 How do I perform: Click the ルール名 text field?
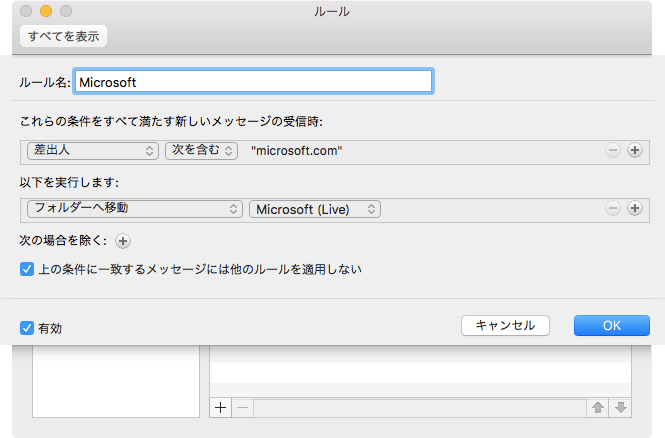pos(253,81)
